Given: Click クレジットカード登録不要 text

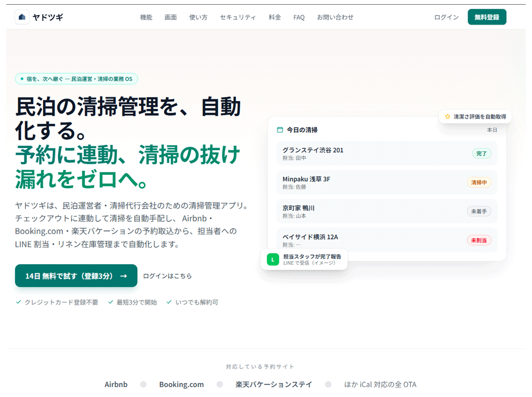Looking at the screenshot, I should pyautogui.click(x=61, y=302).
